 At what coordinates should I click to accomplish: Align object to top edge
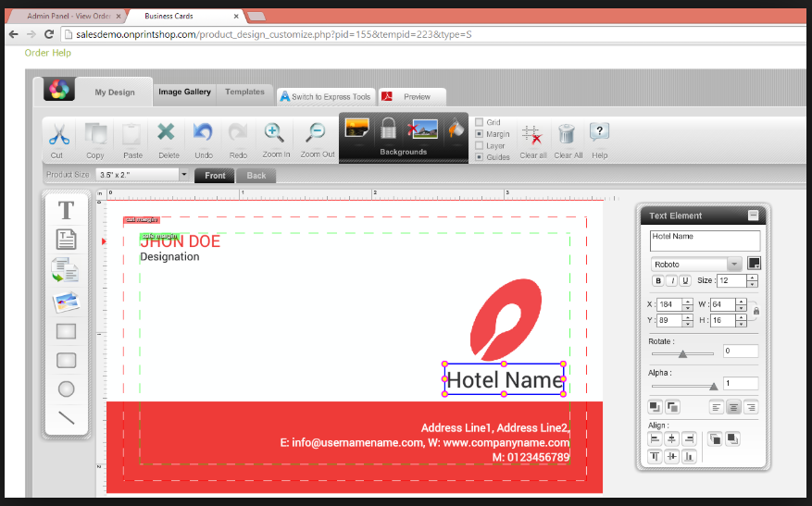(655, 456)
